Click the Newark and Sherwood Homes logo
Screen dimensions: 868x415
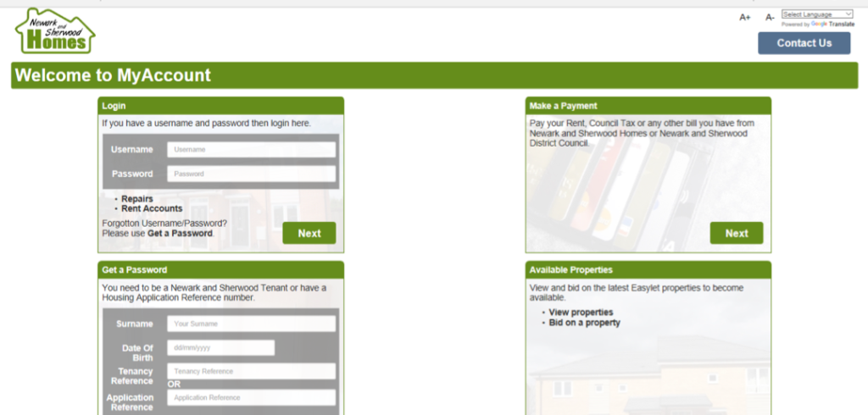pyautogui.click(x=55, y=31)
